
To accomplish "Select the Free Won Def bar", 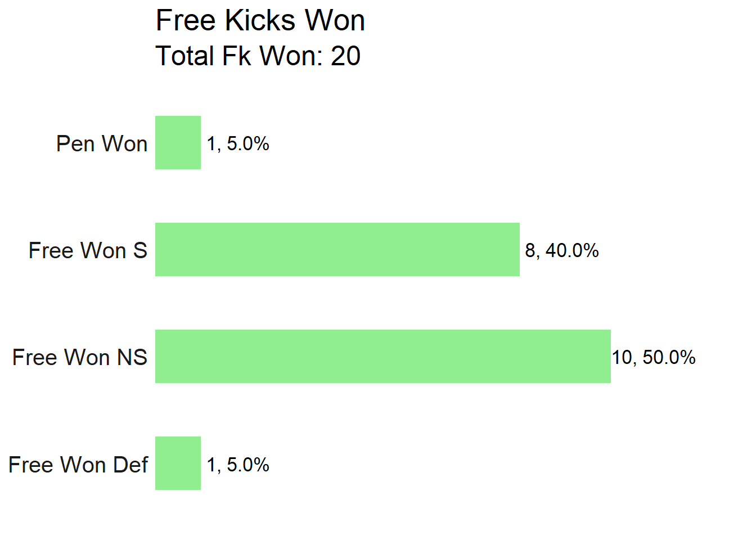I will point(178,463).
